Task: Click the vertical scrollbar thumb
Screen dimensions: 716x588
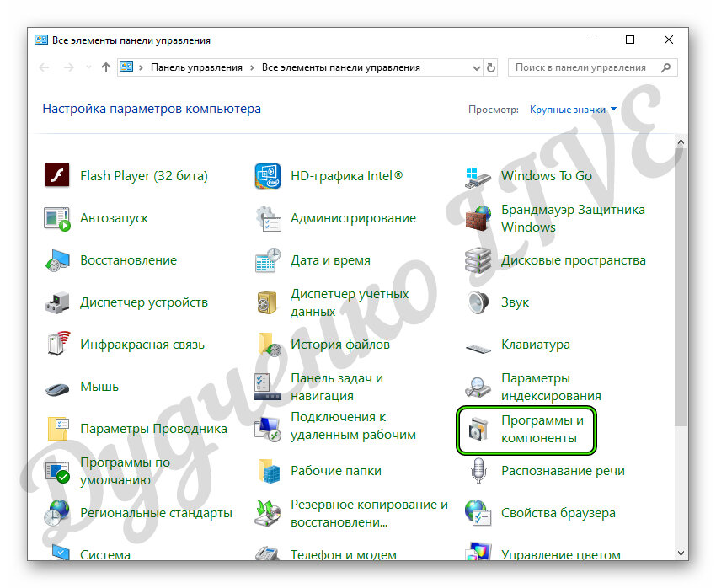Action: point(681,287)
